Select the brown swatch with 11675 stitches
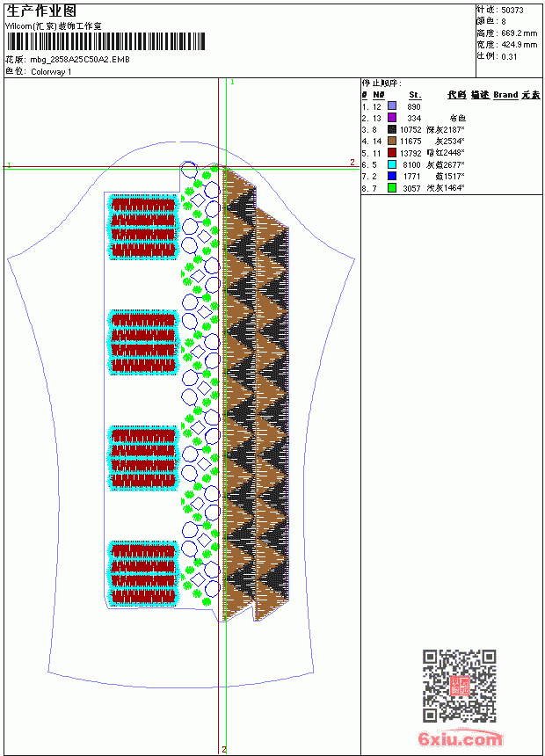The width and height of the screenshot is (545, 756). (392, 141)
